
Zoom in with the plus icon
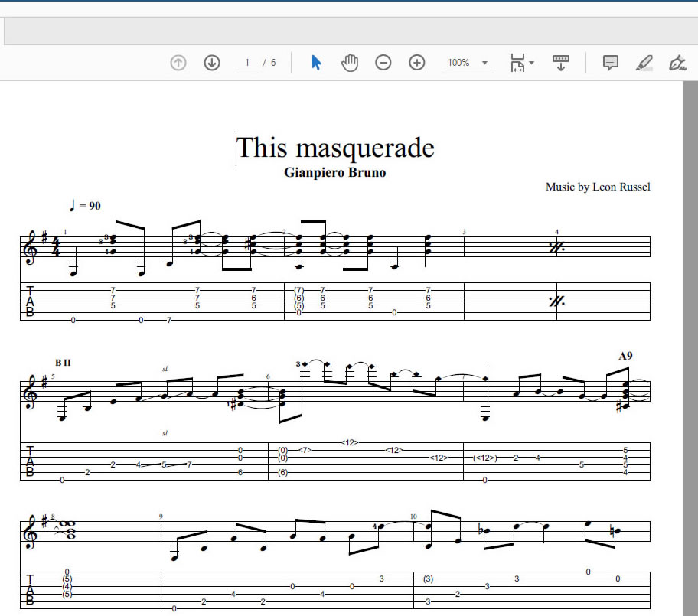417,63
